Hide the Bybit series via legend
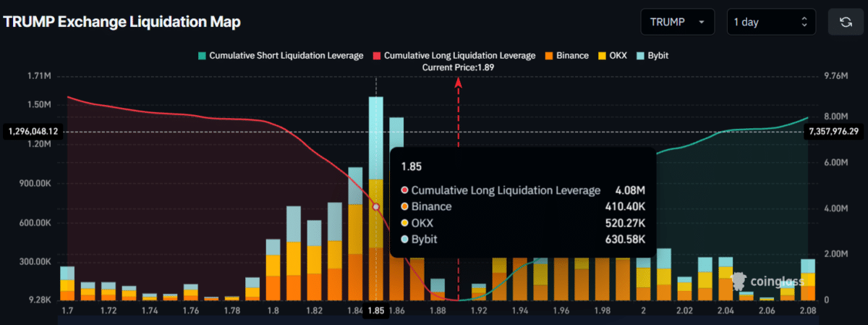868x325 pixels. 658,55
